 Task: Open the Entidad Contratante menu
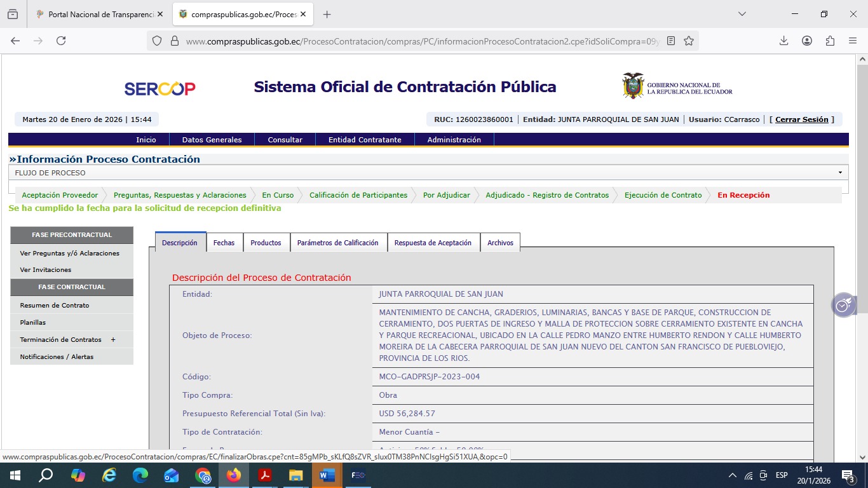click(364, 140)
